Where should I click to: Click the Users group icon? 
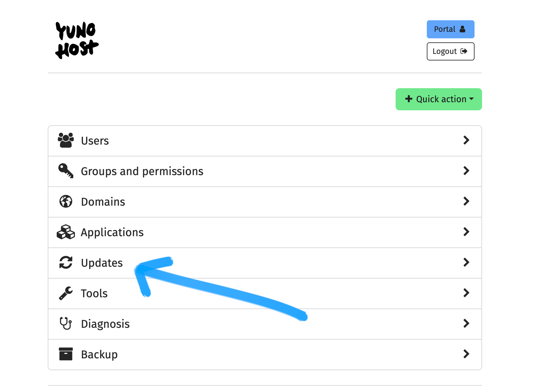pos(66,140)
